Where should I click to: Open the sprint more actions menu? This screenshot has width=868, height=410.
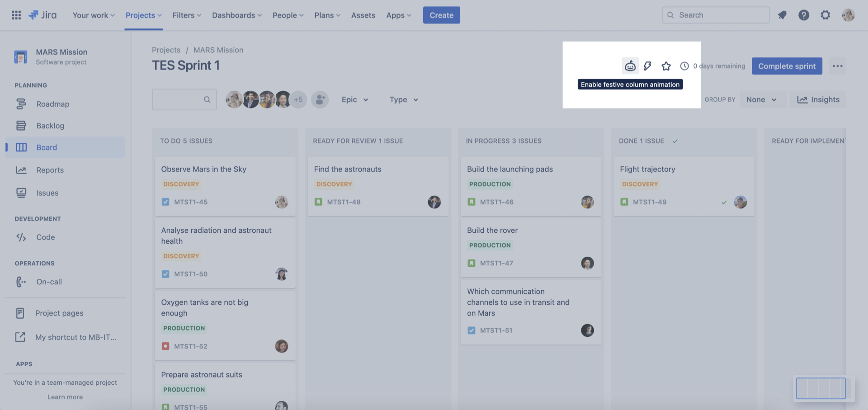[837, 66]
